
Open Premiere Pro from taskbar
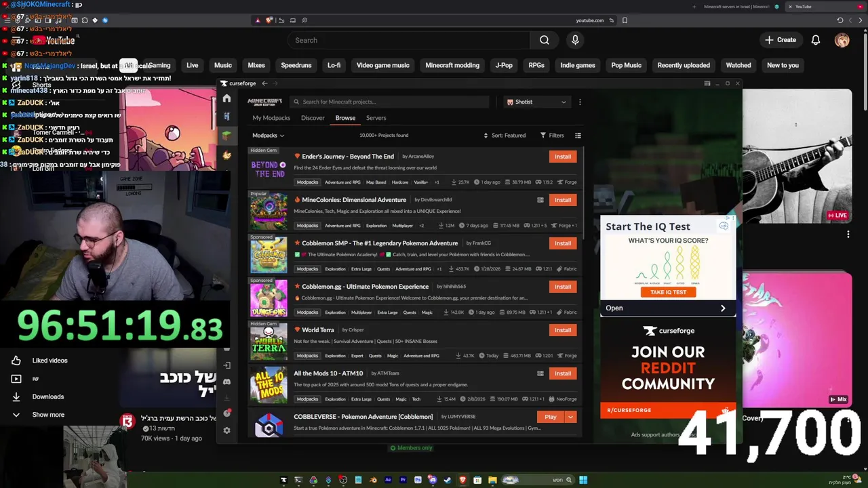403,480
